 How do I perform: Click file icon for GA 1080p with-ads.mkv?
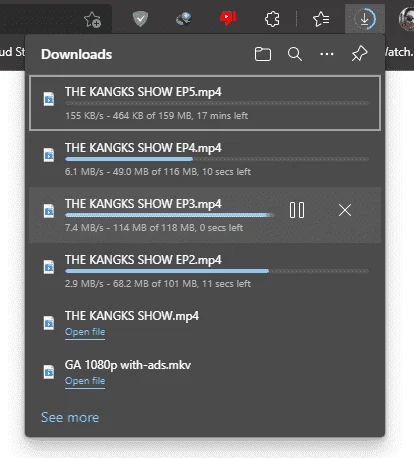(49, 372)
